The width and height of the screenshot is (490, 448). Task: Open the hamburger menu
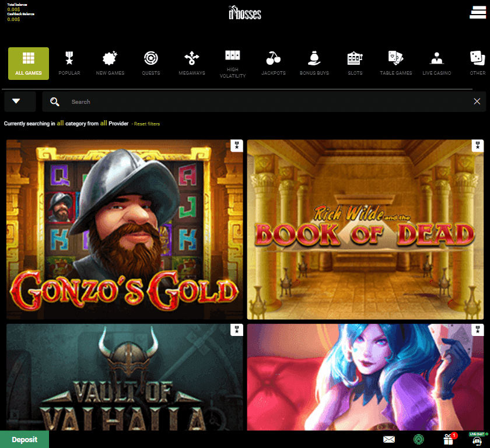478,12
